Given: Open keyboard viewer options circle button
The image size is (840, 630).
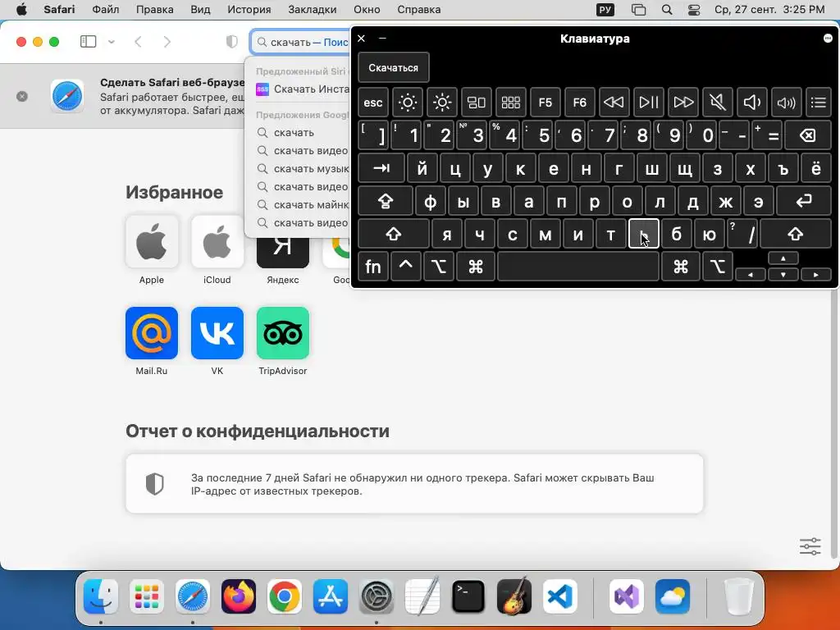Looking at the screenshot, I should [x=828, y=38].
